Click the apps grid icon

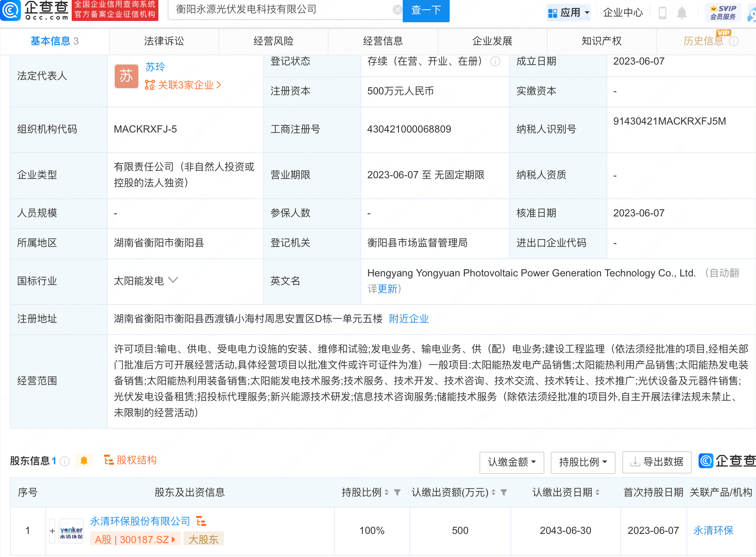(x=553, y=13)
